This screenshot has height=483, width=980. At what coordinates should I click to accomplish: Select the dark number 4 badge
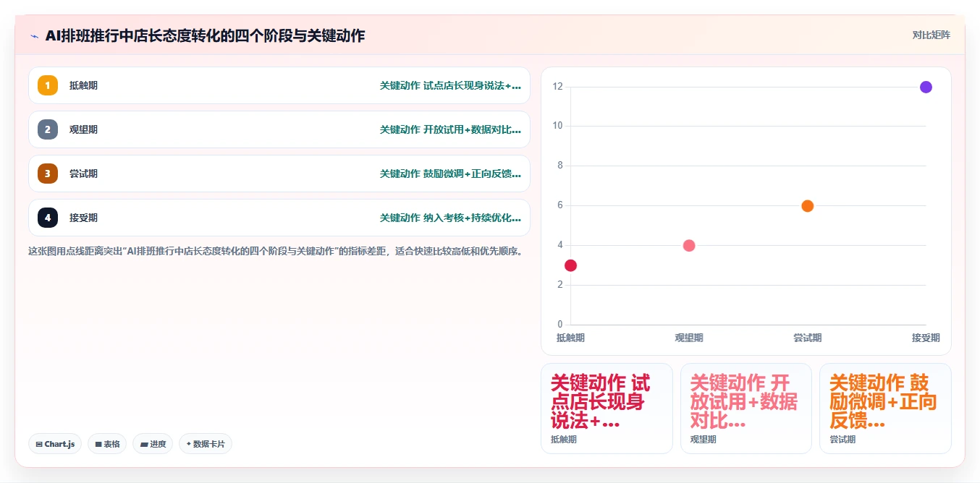(x=48, y=218)
